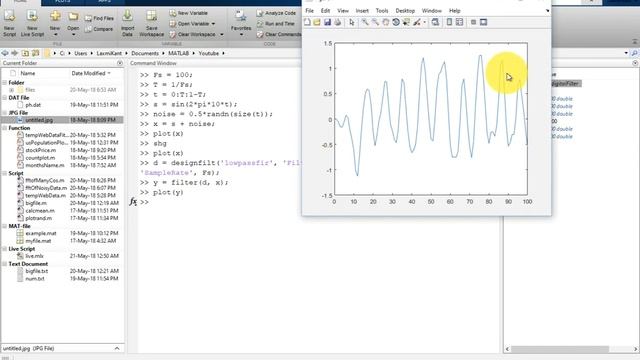Click the New Script icon
This screenshot has height=360, width=640.
(9, 17)
